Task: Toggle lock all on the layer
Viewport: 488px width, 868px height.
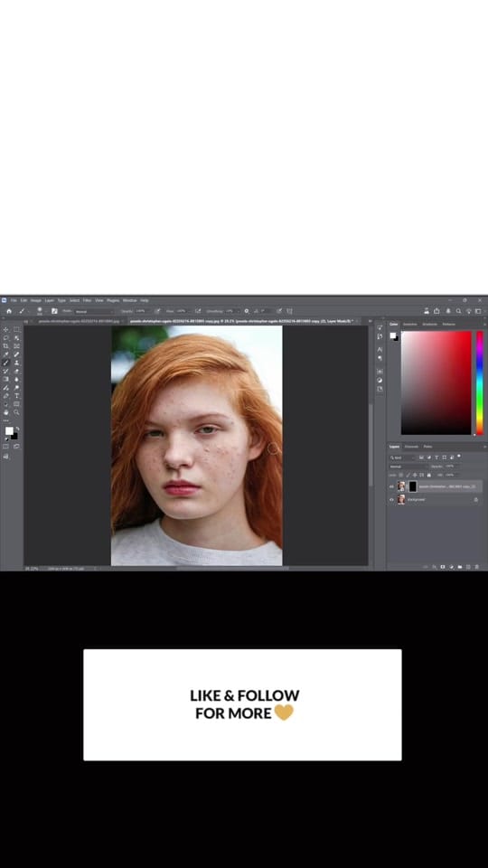Action: pyautogui.click(x=428, y=475)
